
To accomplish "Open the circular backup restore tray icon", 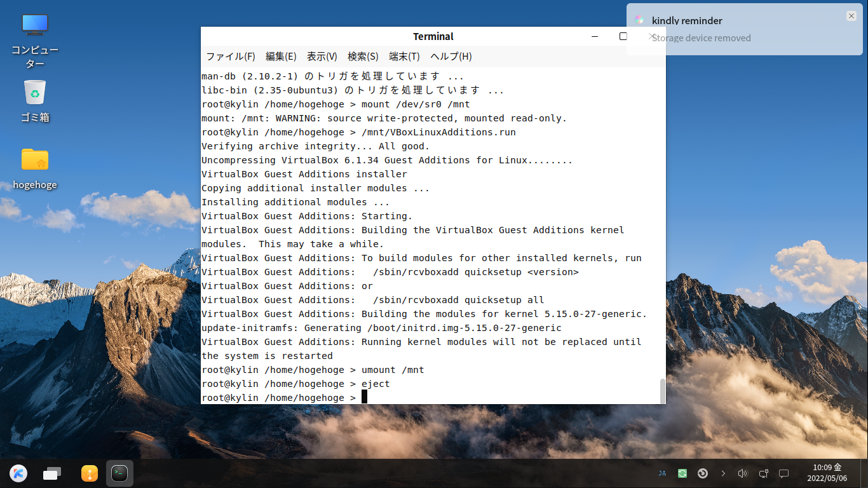I will [703, 473].
